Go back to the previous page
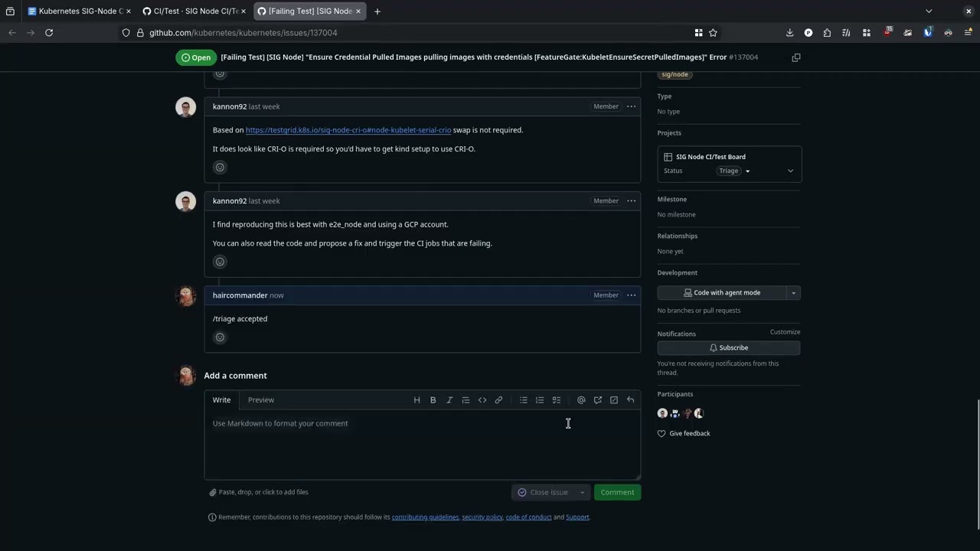This screenshot has width=980, height=551. click(12, 33)
